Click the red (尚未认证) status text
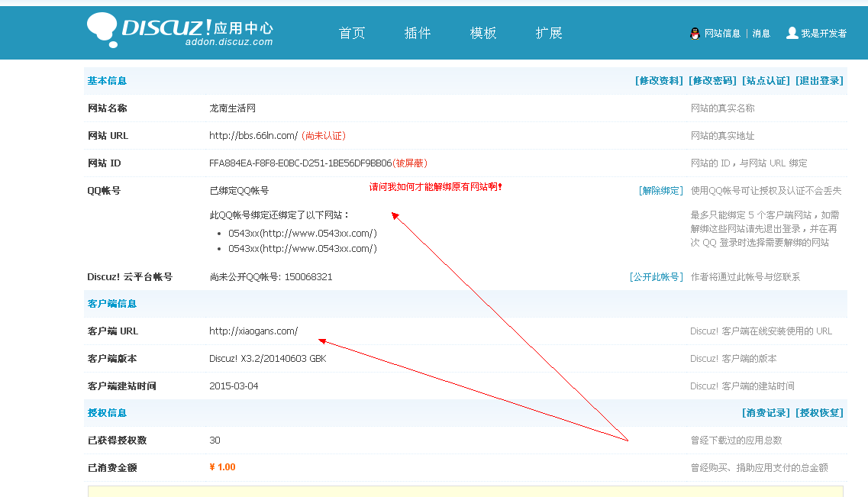The height and width of the screenshot is (497, 868). (324, 136)
